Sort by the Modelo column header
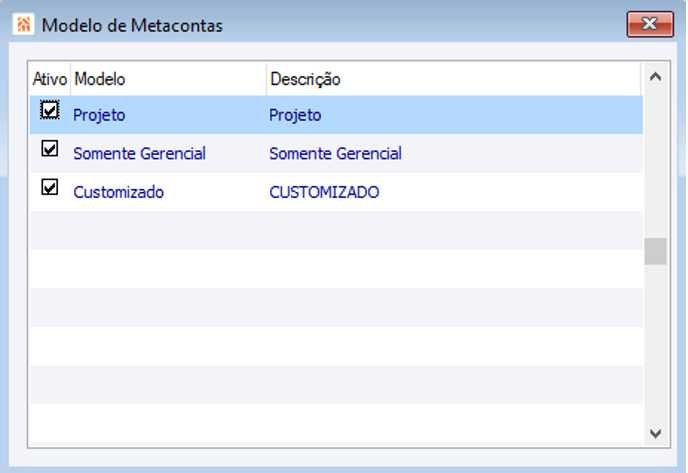688x473 pixels. 100,78
